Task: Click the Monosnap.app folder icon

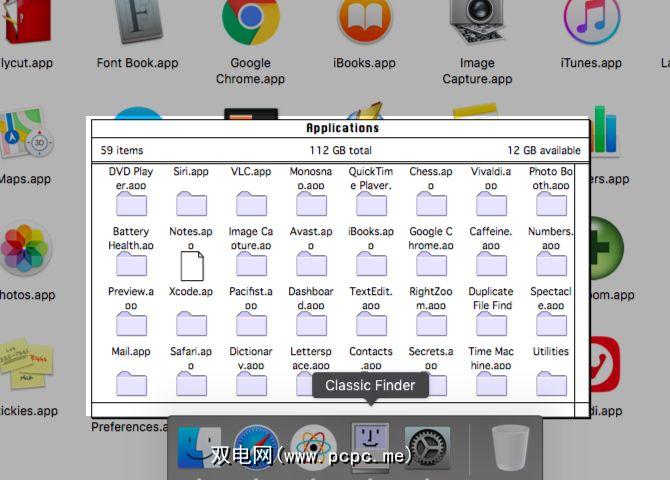Action: tap(311, 204)
